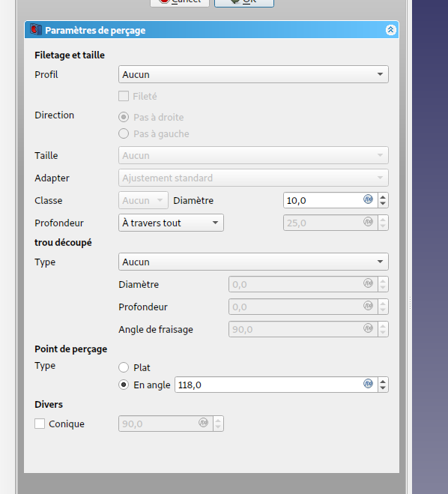Click the Filetage et taille heading

click(70, 55)
